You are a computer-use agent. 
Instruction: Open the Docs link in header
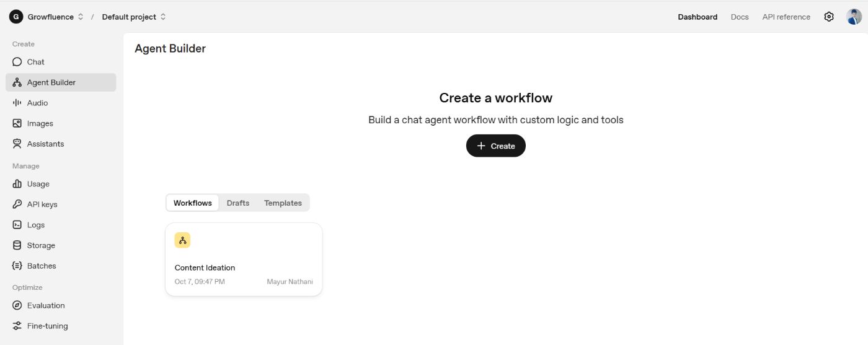pos(740,17)
